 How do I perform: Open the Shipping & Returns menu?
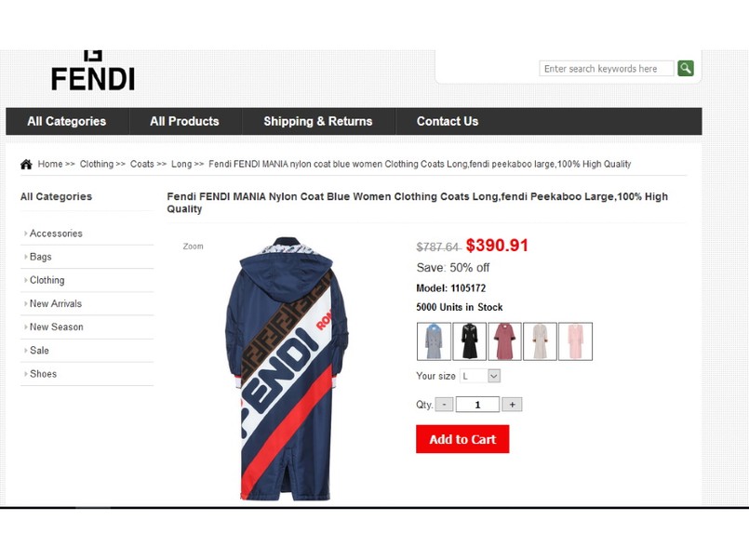click(x=318, y=121)
